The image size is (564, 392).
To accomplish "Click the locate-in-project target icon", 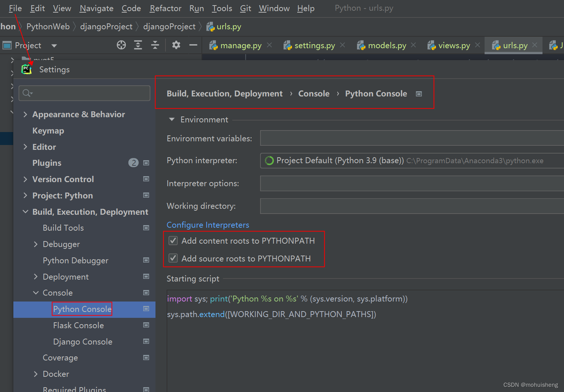I will click(121, 45).
